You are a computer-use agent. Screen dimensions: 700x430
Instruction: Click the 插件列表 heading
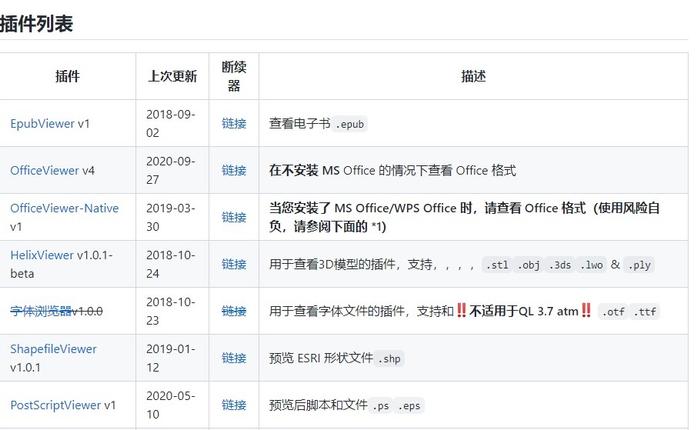(36, 23)
